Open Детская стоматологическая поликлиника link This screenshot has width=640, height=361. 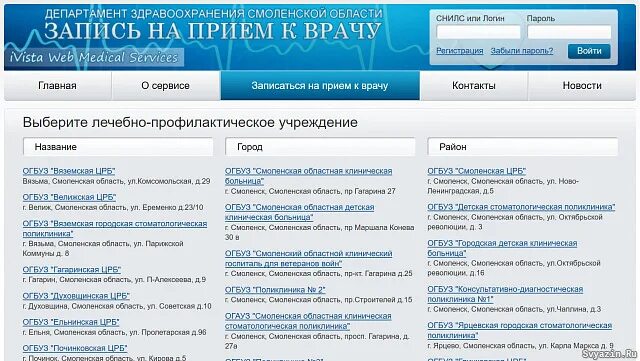[x=521, y=207]
